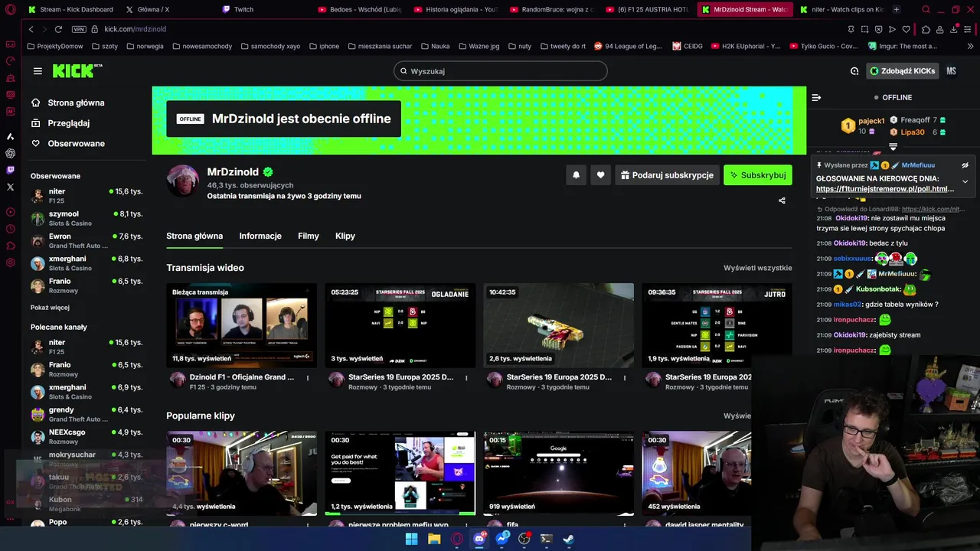Open the Windows Start button
This screenshot has width=980, height=551.
click(411, 539)
